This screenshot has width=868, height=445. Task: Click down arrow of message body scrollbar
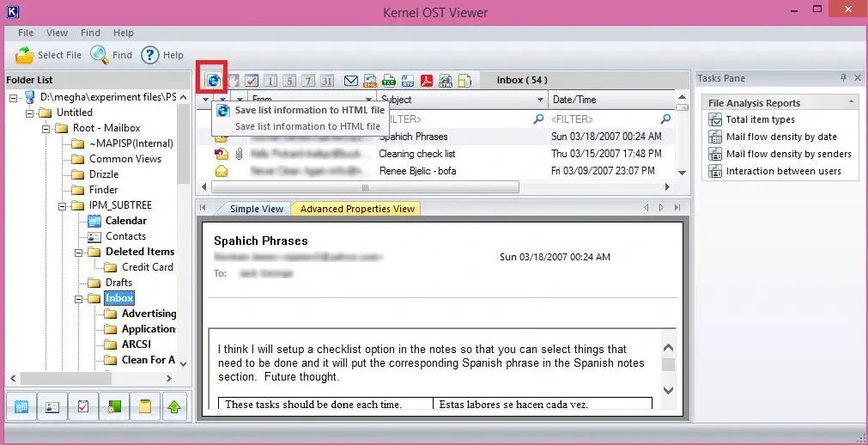[668, 390]
